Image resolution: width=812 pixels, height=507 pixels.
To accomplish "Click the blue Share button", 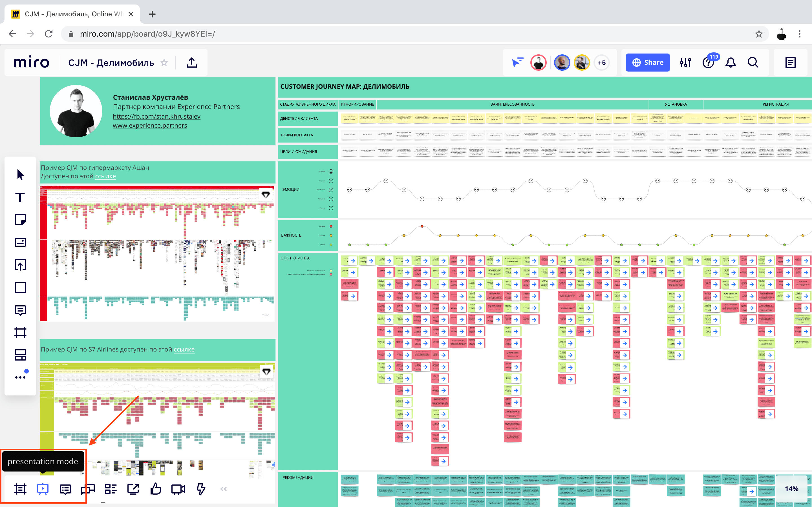I will point(647,62).
